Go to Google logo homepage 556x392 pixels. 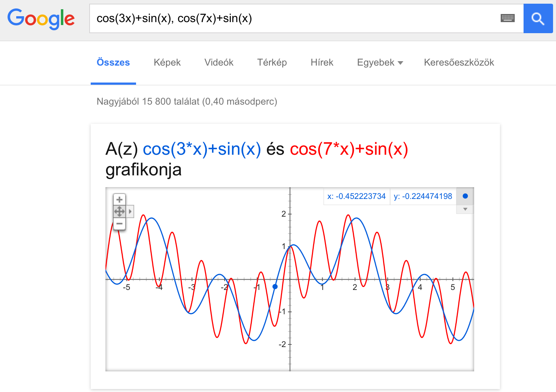pyautogui.click(x=41, y=18)
